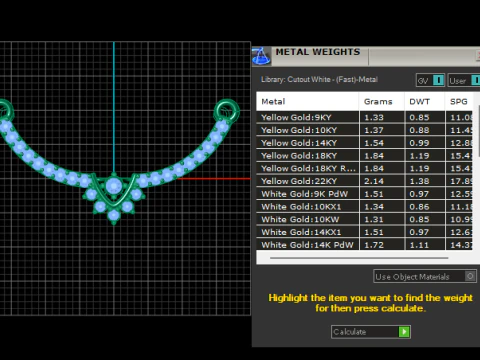This screenshot has height=360, width=480.
Task: Click the horizontal table scrollbar
Action: tap(359, 258)
